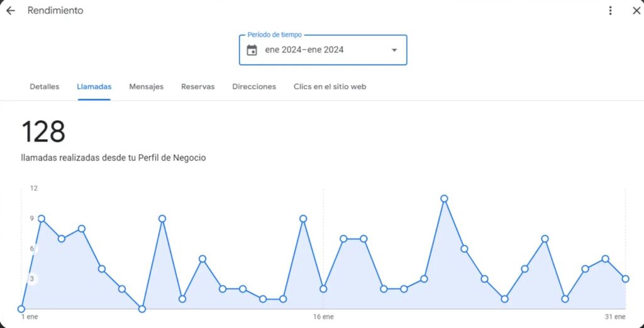Screen dimensions: 644x328
Task: Click the '1 ene' x-axis label
Action: pyautogui.click(x=30, y=317)
